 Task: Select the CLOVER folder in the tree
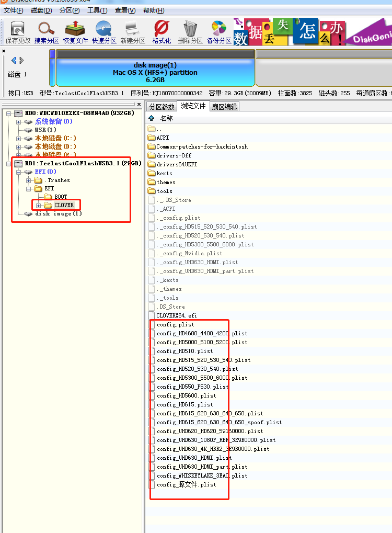pos(64,206)
